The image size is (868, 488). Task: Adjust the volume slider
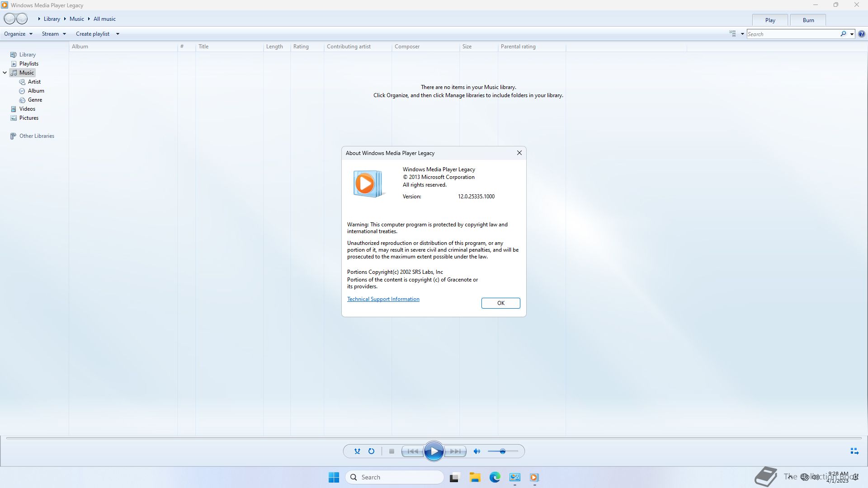tap(503, 451)
